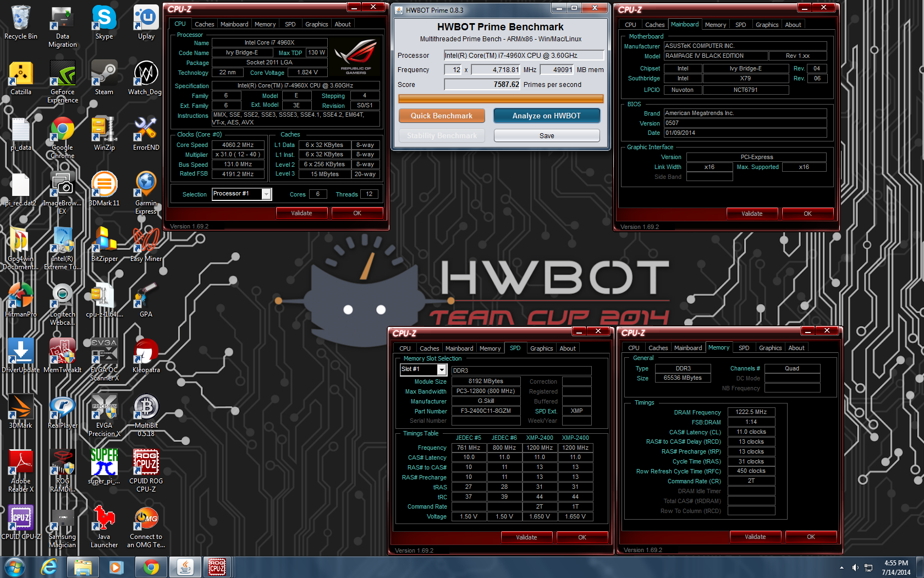Click the 7587.62 score field
This screenshot has height=578, width=924.
coord(482,84)
